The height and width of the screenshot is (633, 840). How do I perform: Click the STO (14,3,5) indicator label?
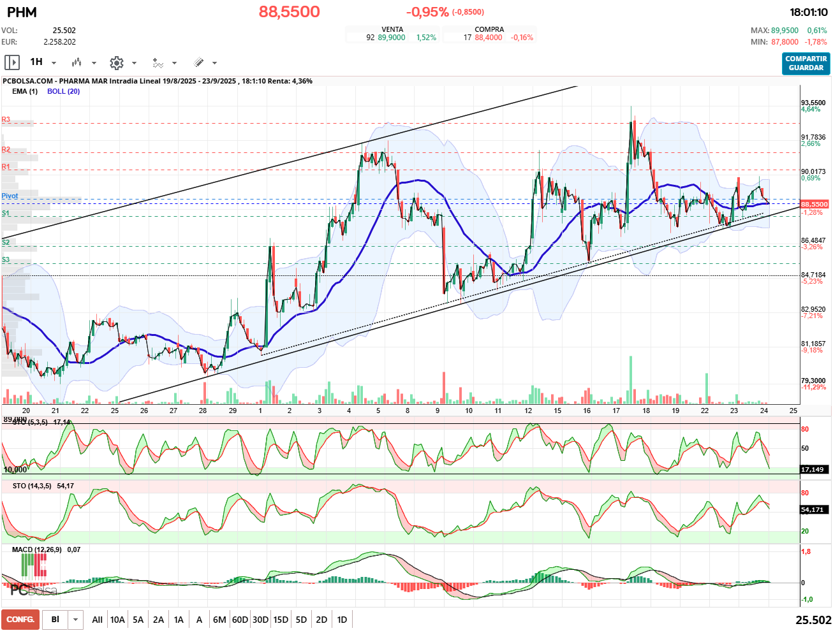[32, 486]
